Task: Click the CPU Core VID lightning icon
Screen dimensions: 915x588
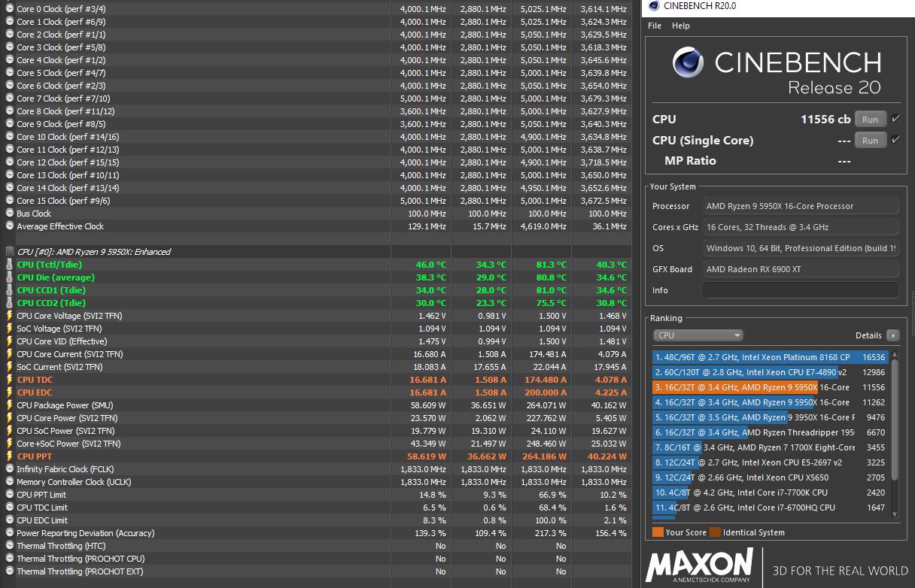Action: click(10, 341)
